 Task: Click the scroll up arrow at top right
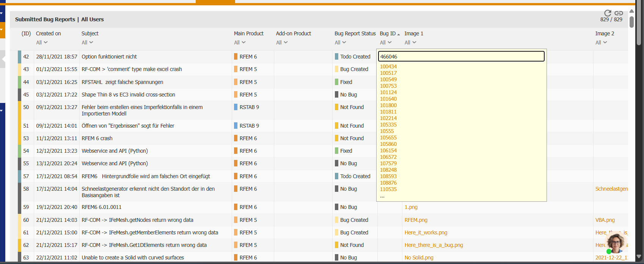click(x=631, y=11)
